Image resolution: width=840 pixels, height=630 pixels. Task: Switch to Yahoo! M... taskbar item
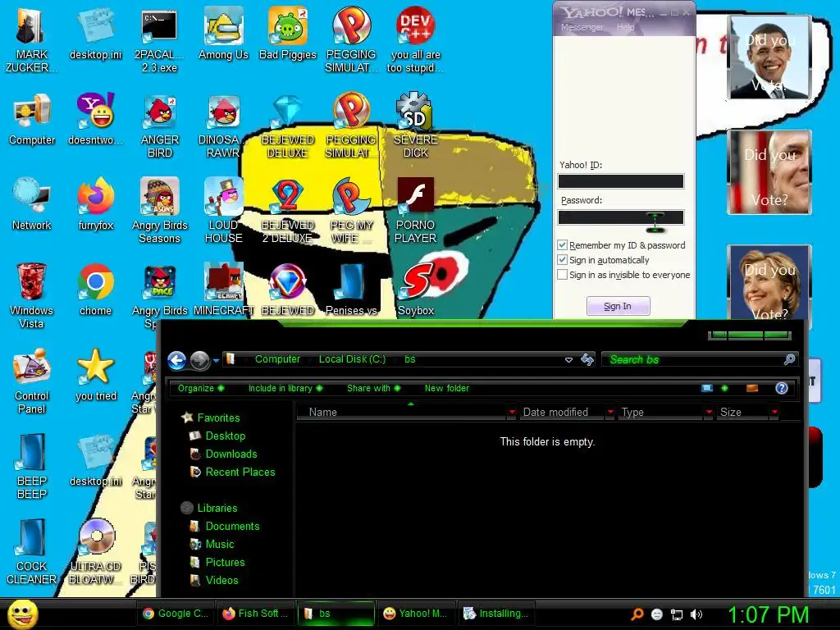pos(416,614)
